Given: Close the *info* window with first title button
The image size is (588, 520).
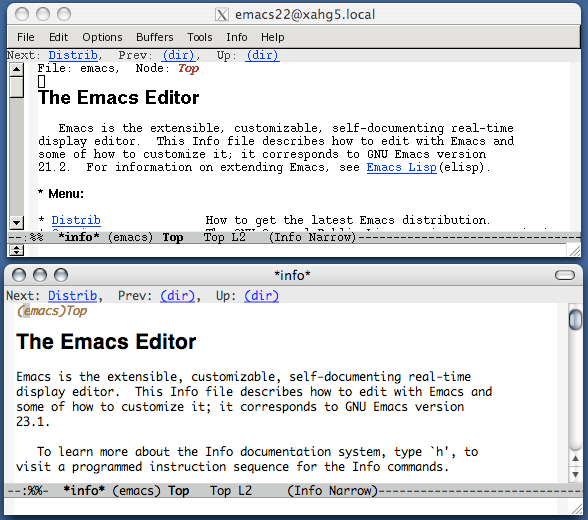Looking at the screenshot, I should click(19, 275).
